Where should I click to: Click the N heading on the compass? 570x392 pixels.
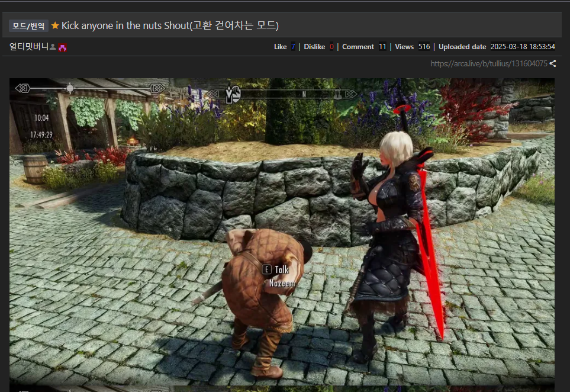304,94
